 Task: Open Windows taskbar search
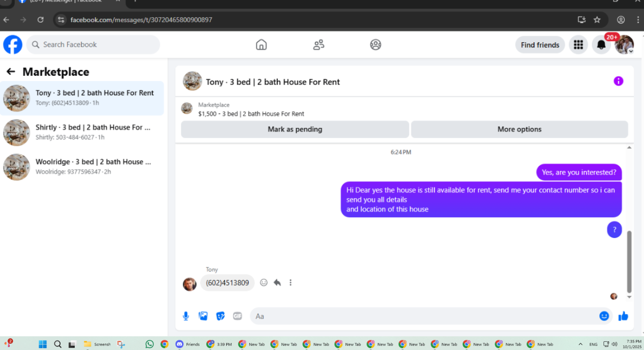tap(58, 344)
